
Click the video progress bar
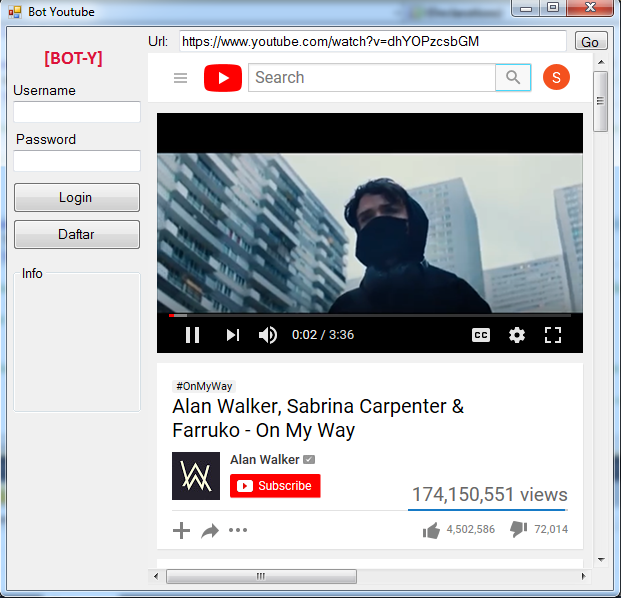point(370,316)
